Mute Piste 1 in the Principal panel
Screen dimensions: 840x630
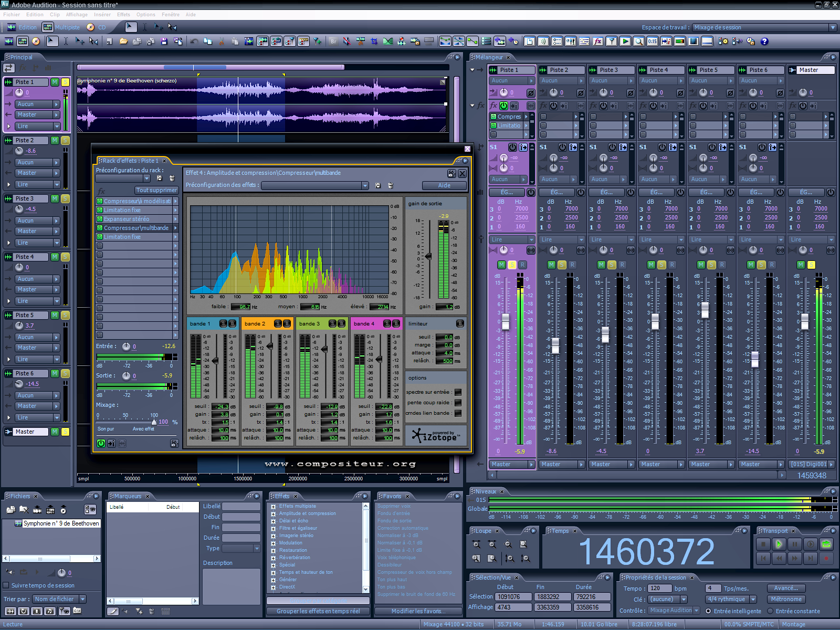(x=55, y=82)
